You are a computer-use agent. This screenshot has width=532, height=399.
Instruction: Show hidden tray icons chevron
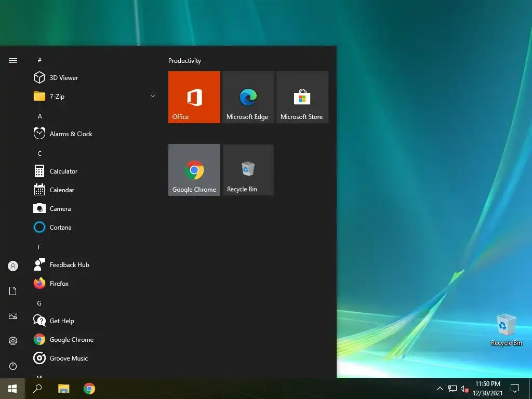click(440, 389)
